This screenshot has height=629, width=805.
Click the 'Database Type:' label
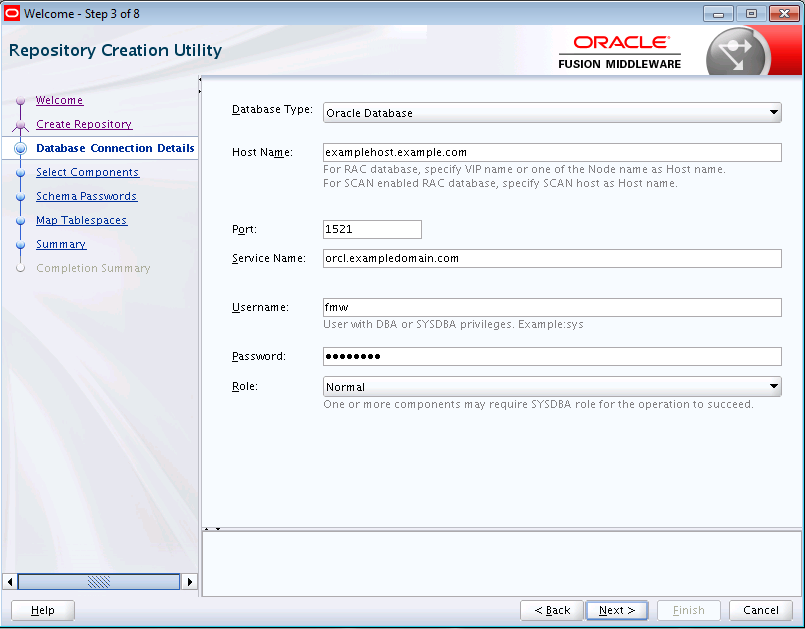coord(273,109)
